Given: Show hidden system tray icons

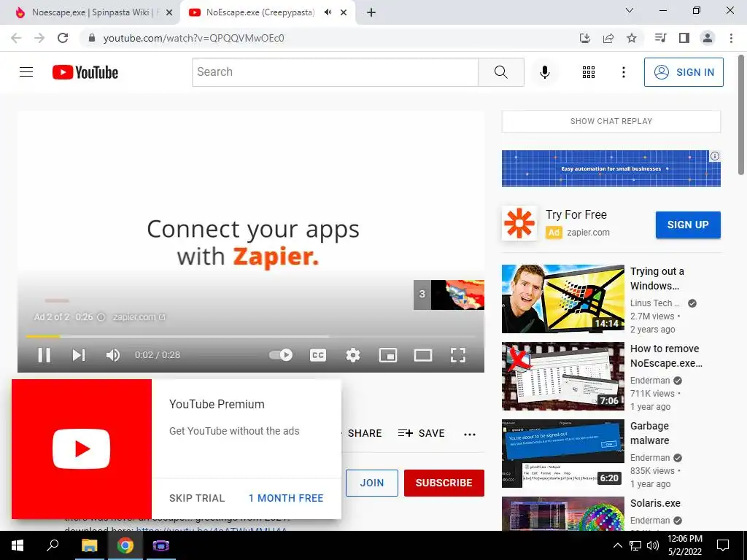Looking at the screenshot, I should (617, 545).
